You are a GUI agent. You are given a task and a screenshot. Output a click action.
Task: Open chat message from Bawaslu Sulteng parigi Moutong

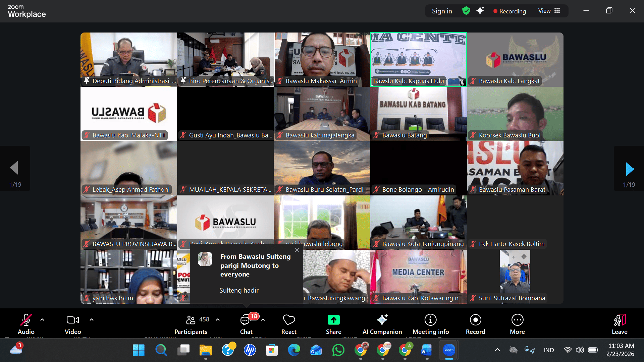[x=247, y=274]
